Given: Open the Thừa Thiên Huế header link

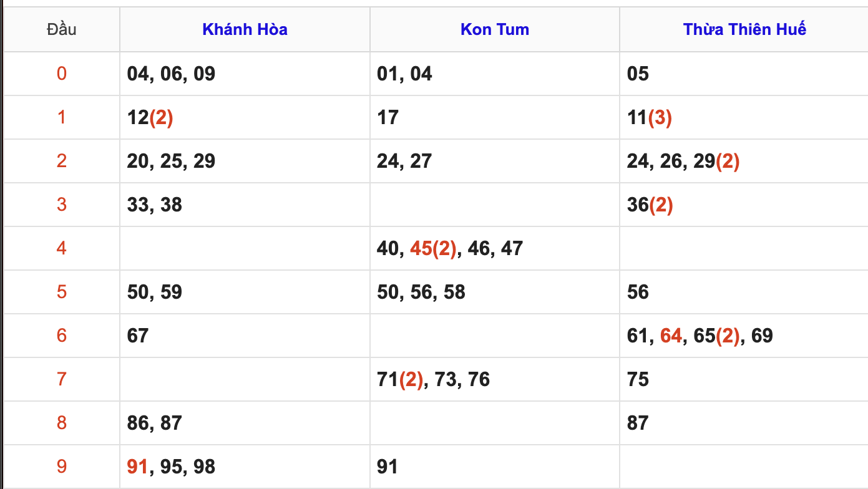Looking at the screenshot, I should [x=744, y=29].
